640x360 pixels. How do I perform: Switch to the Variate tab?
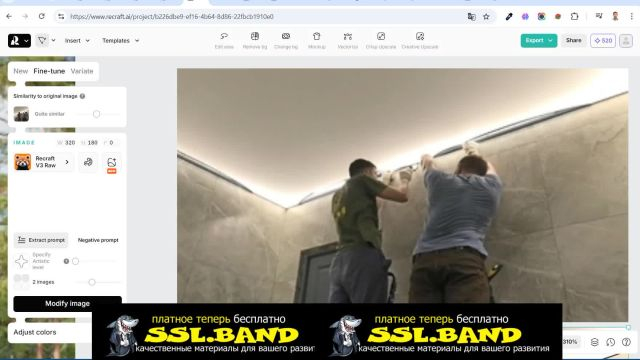pyautogui.click(x=82, y=71)
